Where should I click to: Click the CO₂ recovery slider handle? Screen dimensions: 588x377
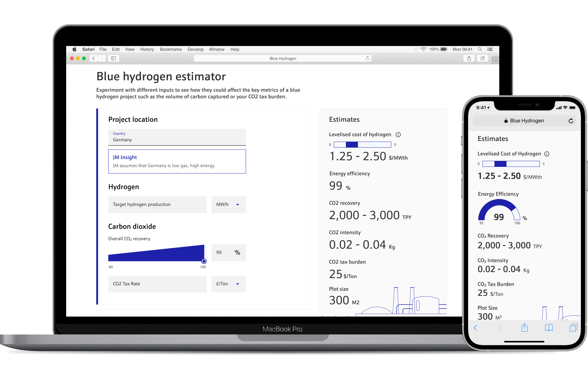click(x=204, y=261)
